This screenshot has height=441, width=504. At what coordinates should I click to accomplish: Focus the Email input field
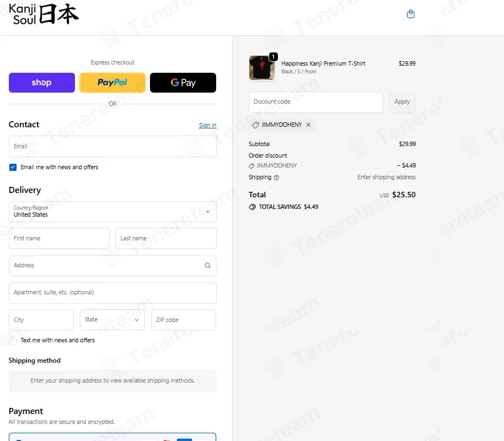pyautogui.click(x=112, y=146)
